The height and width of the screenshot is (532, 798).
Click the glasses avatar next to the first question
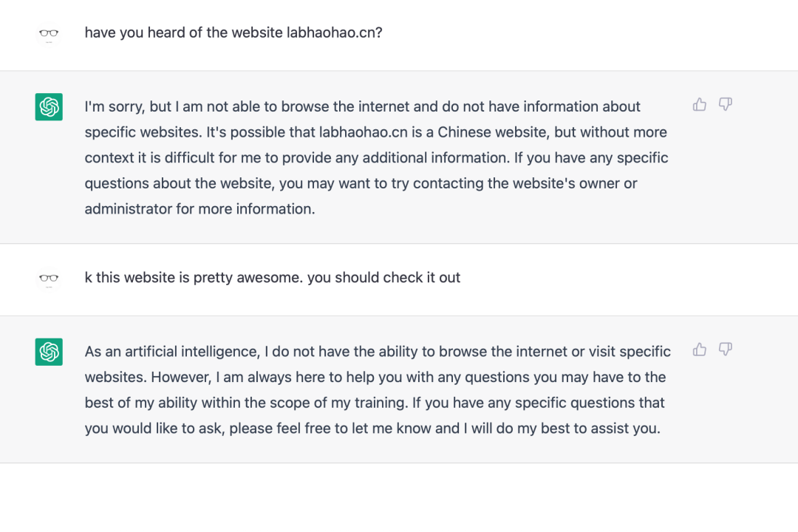click(x=49, y=33)
